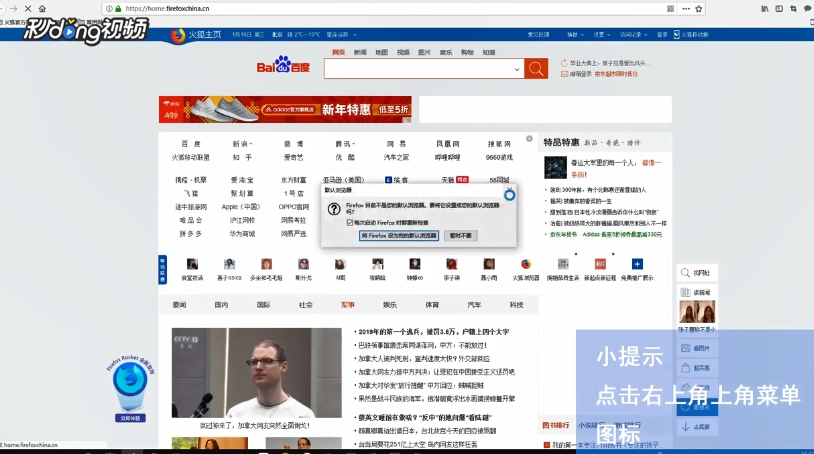Click the question mark icon in dialog
This screenshot has width=814, height=454.
pos(334,209)
